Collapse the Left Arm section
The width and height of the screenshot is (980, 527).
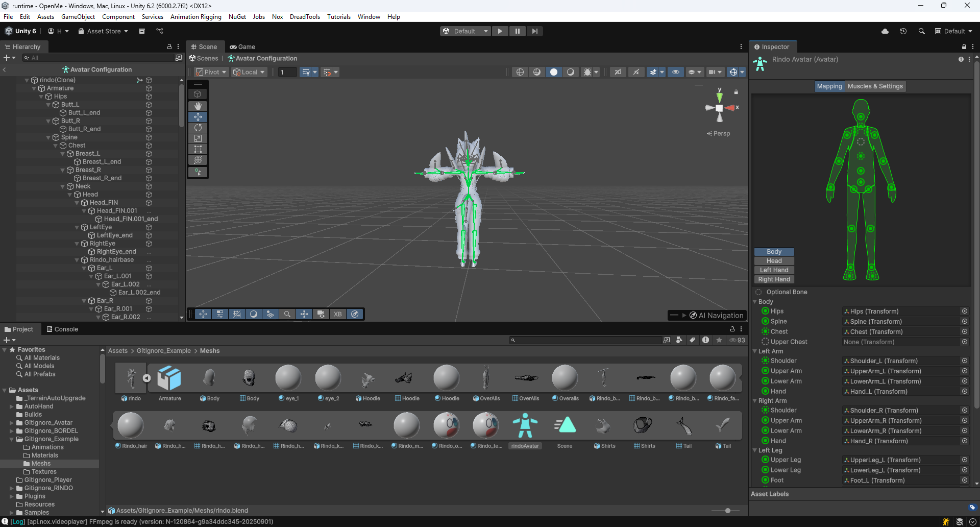[x=755, y=351]
